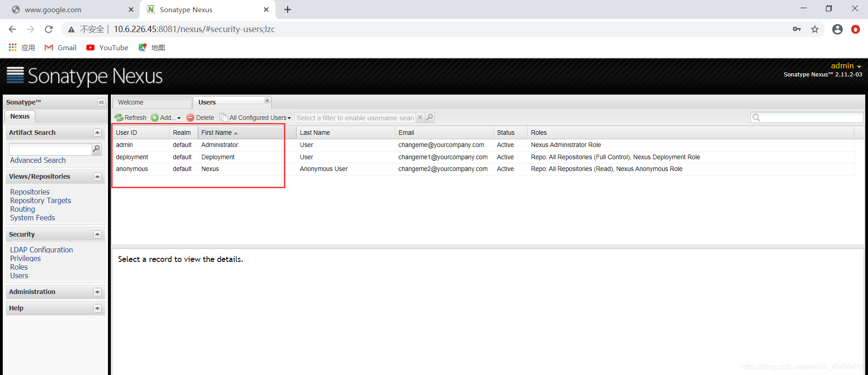Open the Roles link

(19, 267)
